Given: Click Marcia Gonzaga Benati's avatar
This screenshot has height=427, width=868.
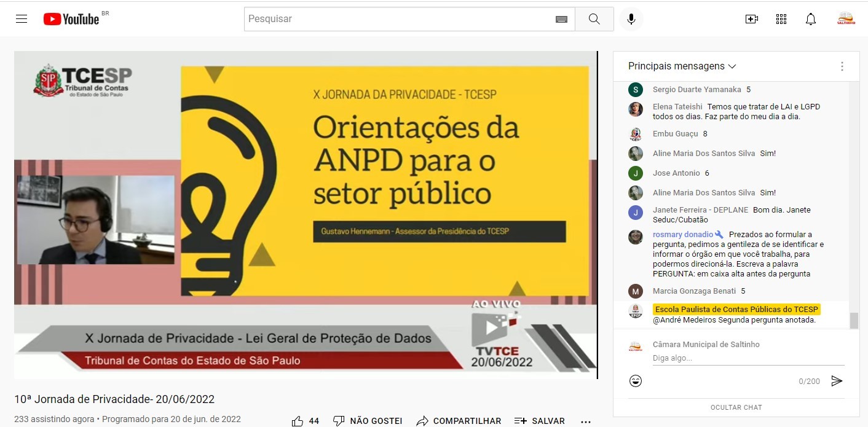Looking at the screenshot, I should pyautogui.click(x=636, y=291).
